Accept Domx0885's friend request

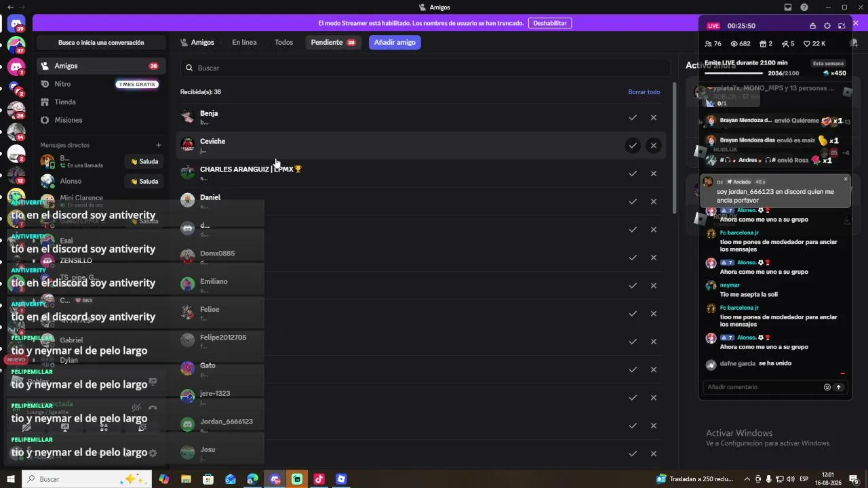(633, 258)
